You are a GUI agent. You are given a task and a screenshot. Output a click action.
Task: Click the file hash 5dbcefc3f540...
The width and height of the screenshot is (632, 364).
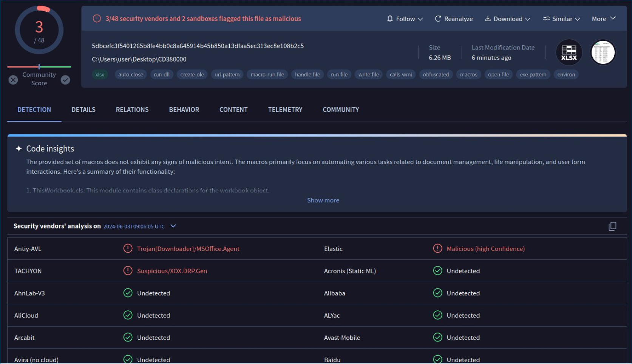point(198,46)
